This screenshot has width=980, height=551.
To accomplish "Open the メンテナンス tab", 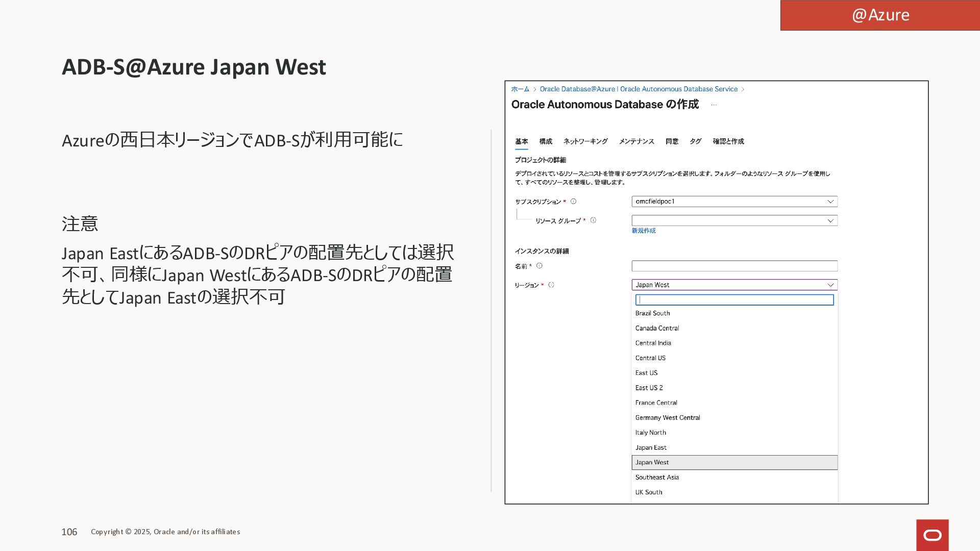I will click(x=636, y=141).
